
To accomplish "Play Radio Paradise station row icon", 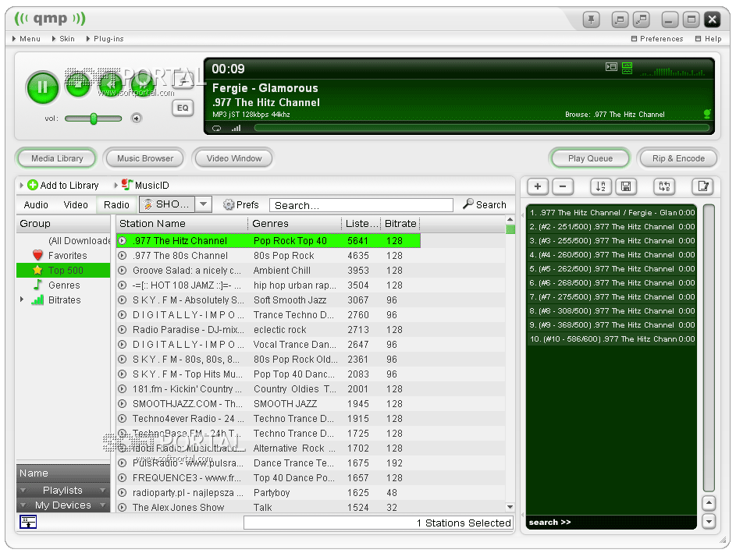I will click(123, 330).
